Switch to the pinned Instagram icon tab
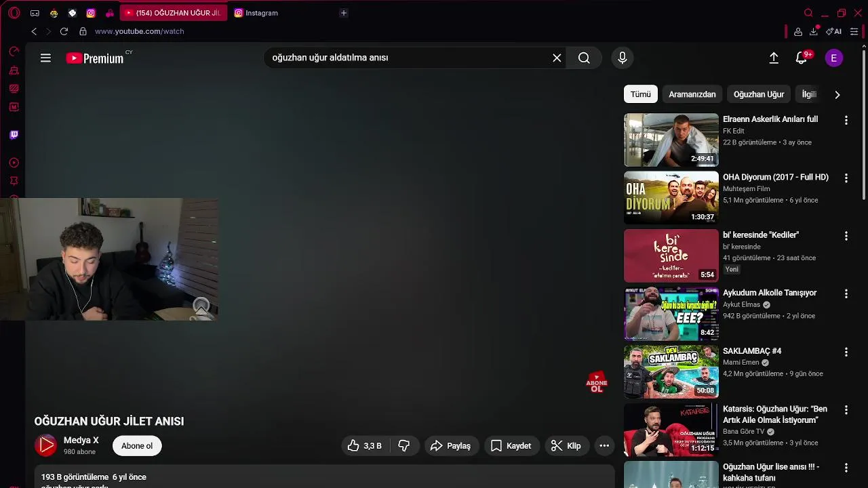 point(91,13)
